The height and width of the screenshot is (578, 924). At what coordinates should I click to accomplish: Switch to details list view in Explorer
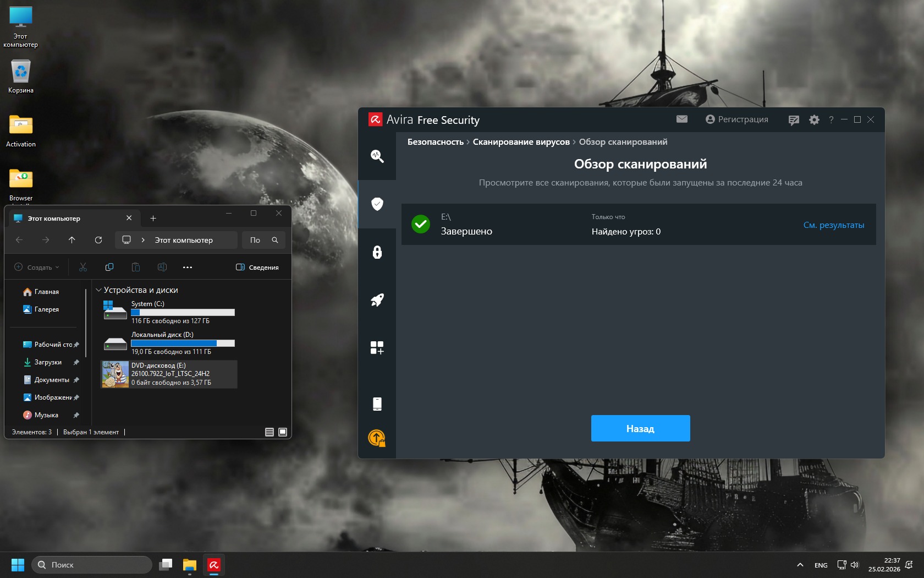[x=269, y=432]
